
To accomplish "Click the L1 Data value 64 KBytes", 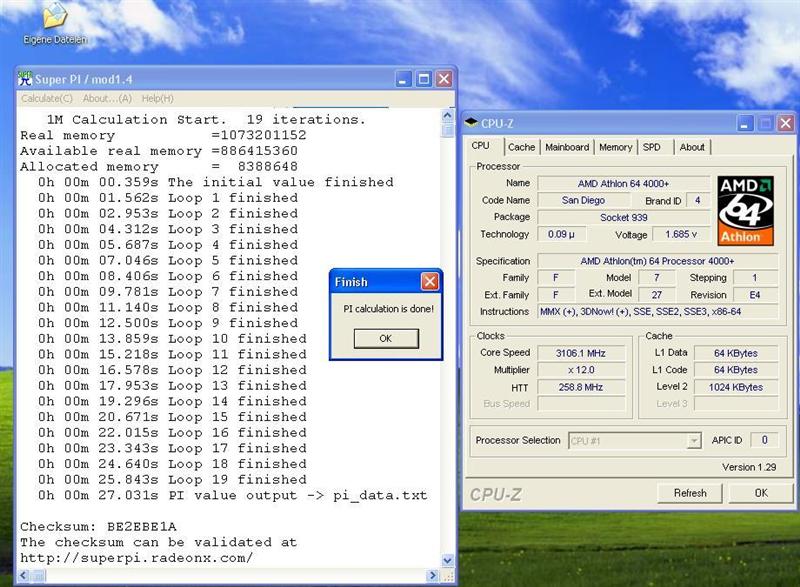I will point(736,353).
